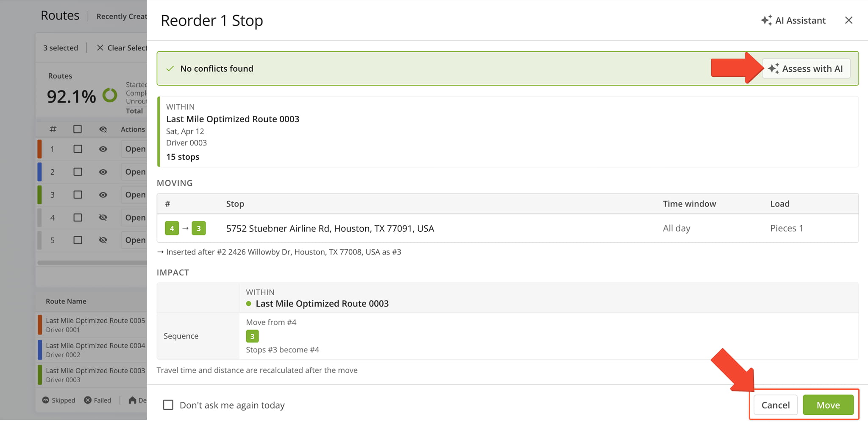
Task: Cancel the stop reorder
Action: click(x=775, y=405)
